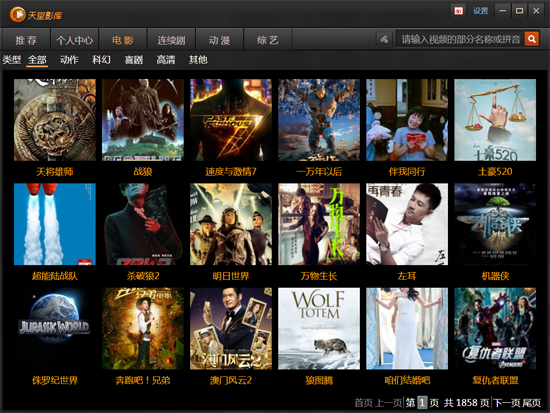Open the Fast & Furious 7 poster
The width and height of the screenshot is (550, 413).
tap(231, 120)
